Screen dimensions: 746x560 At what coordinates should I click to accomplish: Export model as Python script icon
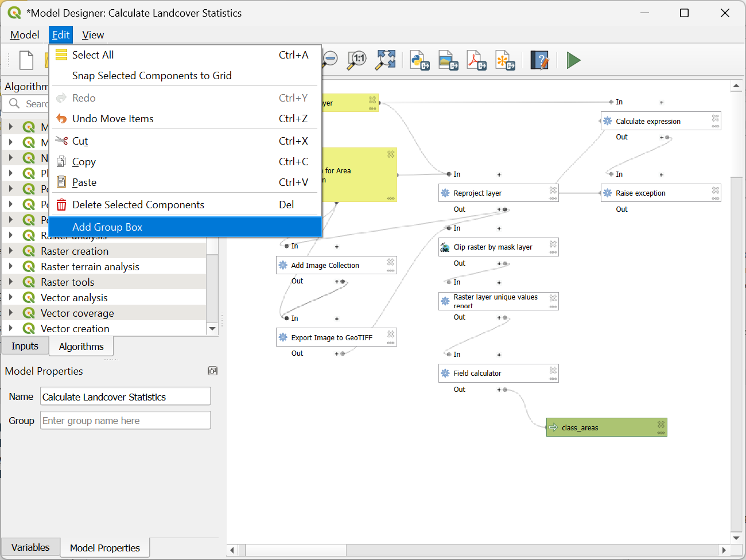[420, 60]
